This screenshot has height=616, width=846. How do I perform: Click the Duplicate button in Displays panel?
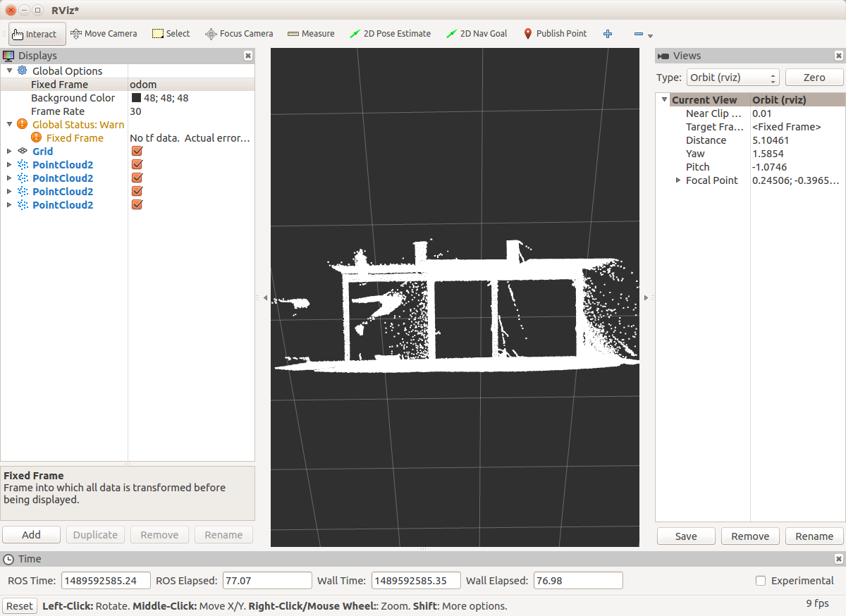(95, 535)
